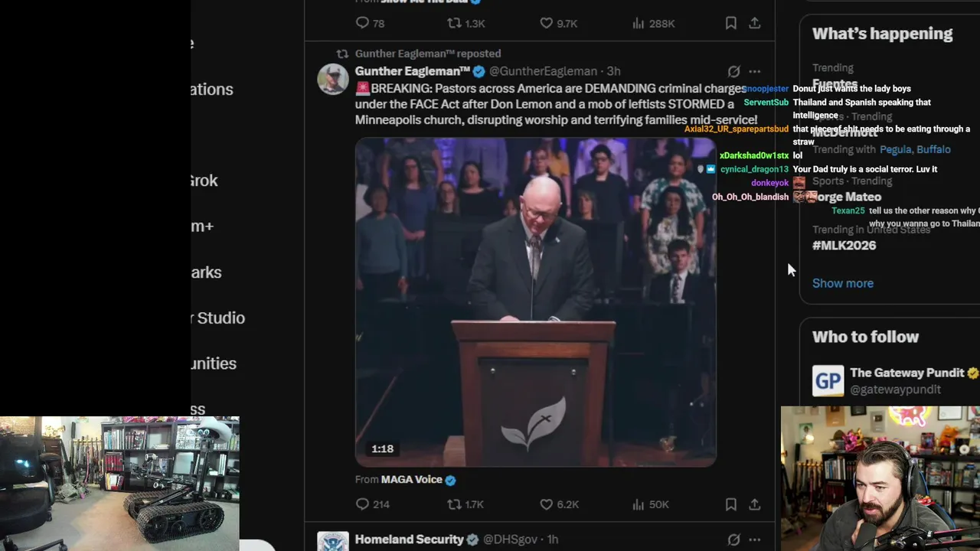980x551 pixels.
Task: Open MAGA Voice source link
Action: (412, 480)
